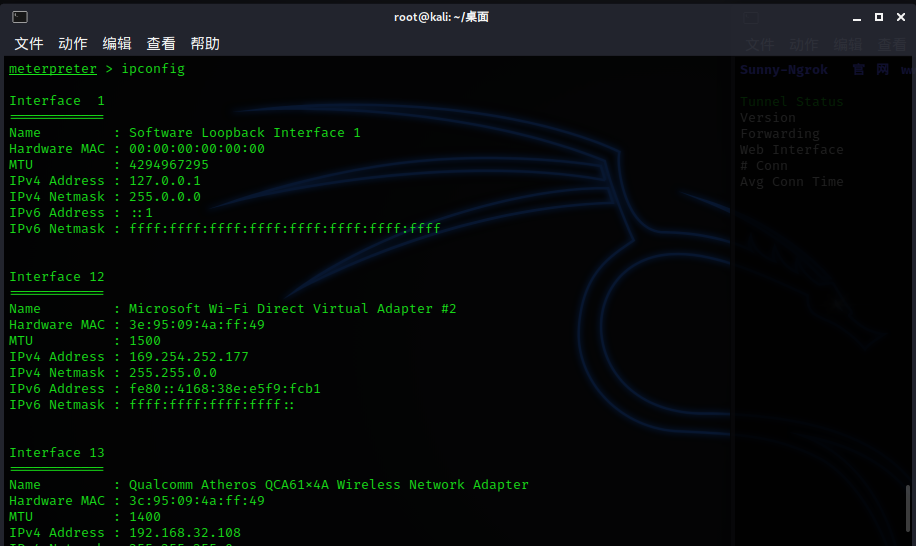916x546 pixels.
Task: Click IPv6 address fe80::4168:38e:e5f9:fcb1
Action: point(225,389)
